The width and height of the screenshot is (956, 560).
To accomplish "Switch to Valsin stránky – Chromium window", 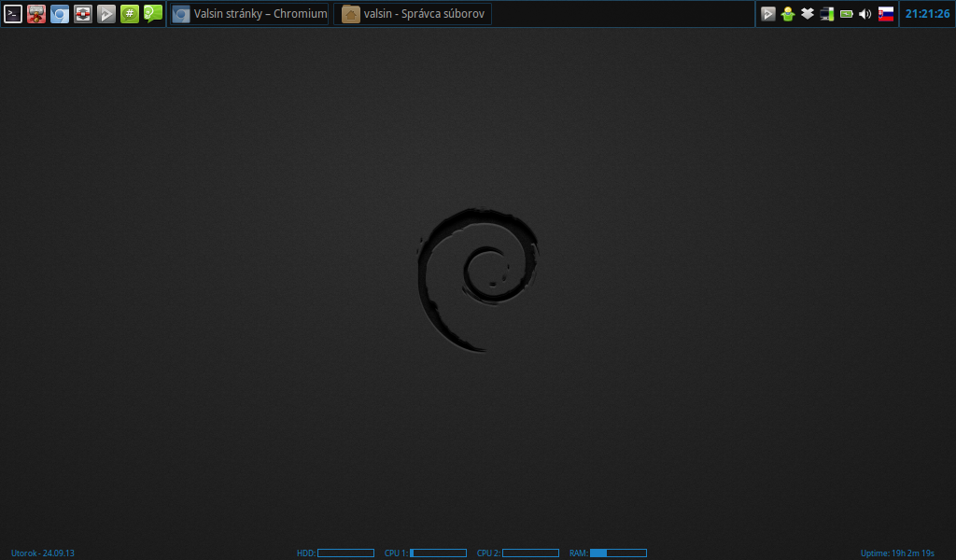I will (249, 14).
